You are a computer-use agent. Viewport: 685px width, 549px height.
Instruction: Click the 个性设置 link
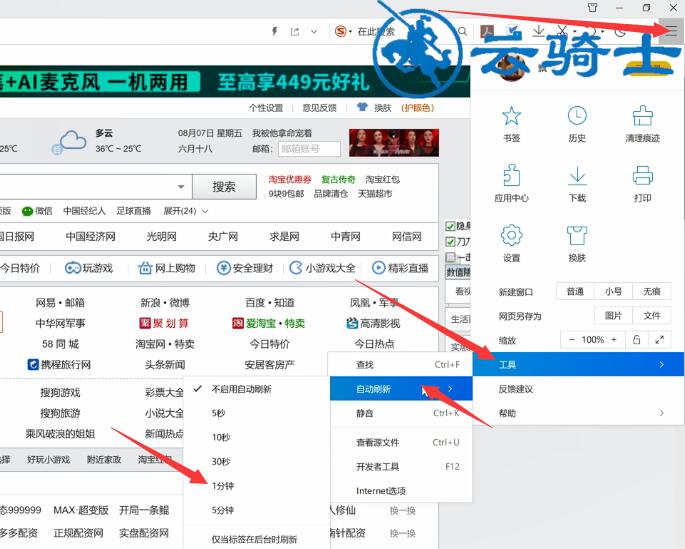pos(266,107)
